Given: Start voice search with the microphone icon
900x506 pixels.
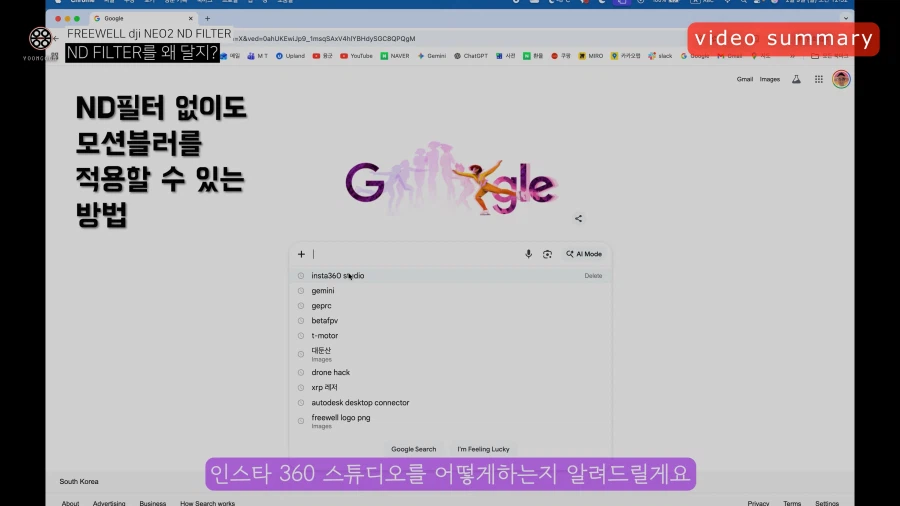Looking at the screenshot, I should [x=528, y=254].
